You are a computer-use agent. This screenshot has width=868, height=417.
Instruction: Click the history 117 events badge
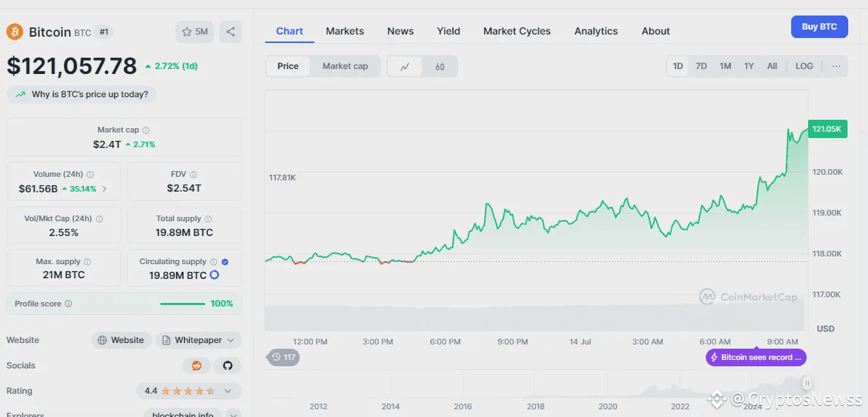[x=283, y=357]
